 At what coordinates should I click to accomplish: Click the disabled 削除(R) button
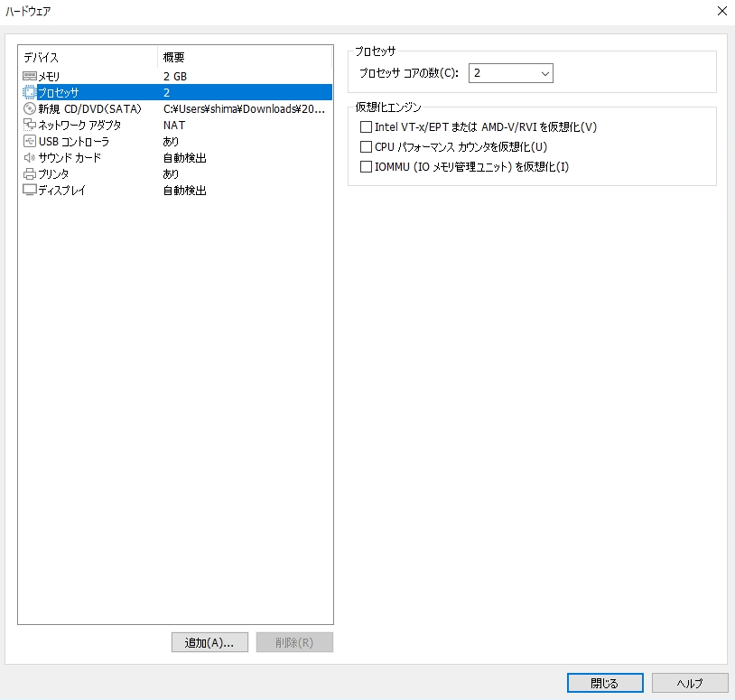tap(294, 642)
